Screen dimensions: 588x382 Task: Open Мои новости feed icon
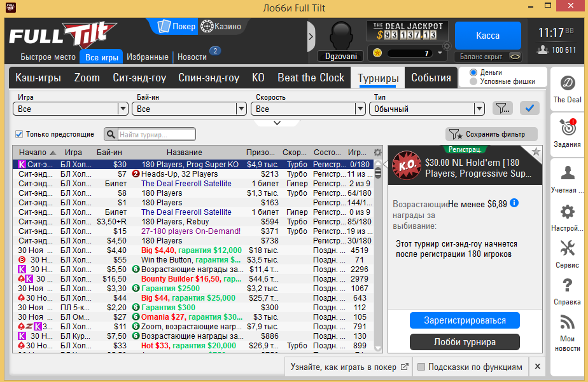(x=568, y=322)
